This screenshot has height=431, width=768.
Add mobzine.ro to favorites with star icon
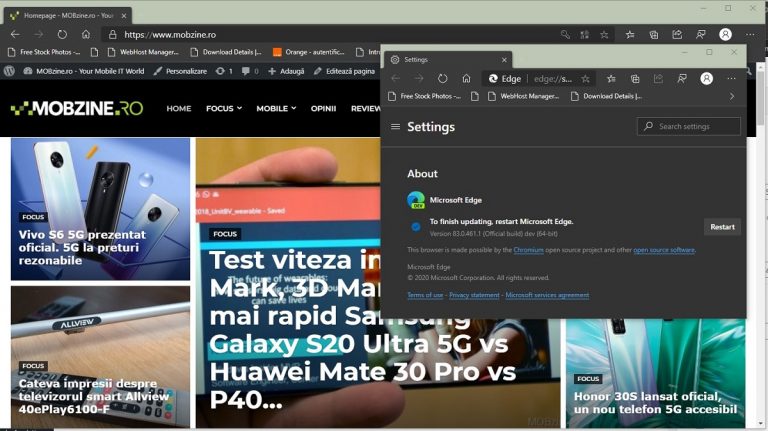pyautogui.click(x=604, y=34)
